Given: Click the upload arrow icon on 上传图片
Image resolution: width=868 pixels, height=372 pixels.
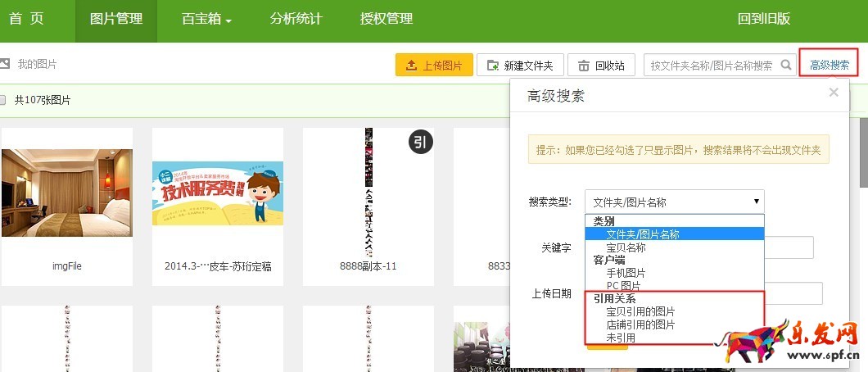Looking at the screenshot, I should (x=411, y=66).
